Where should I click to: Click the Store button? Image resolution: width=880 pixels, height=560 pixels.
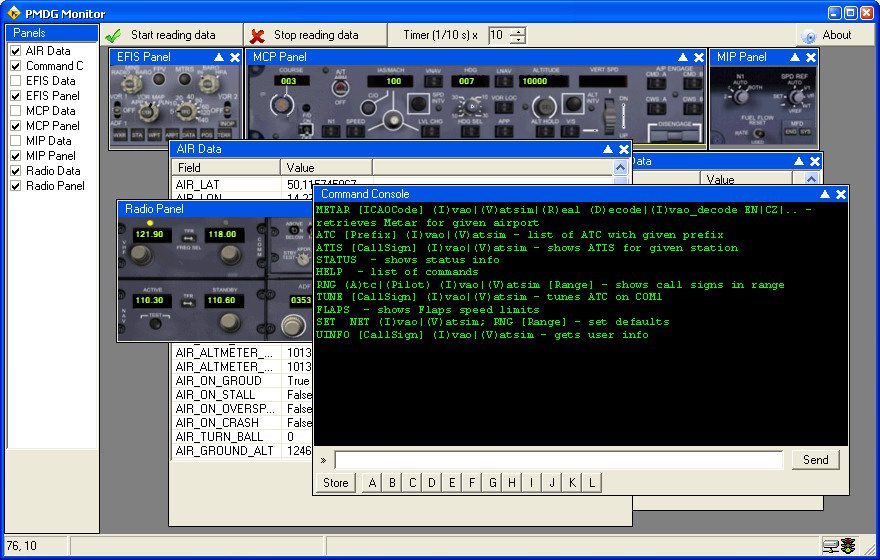(336, 483)
